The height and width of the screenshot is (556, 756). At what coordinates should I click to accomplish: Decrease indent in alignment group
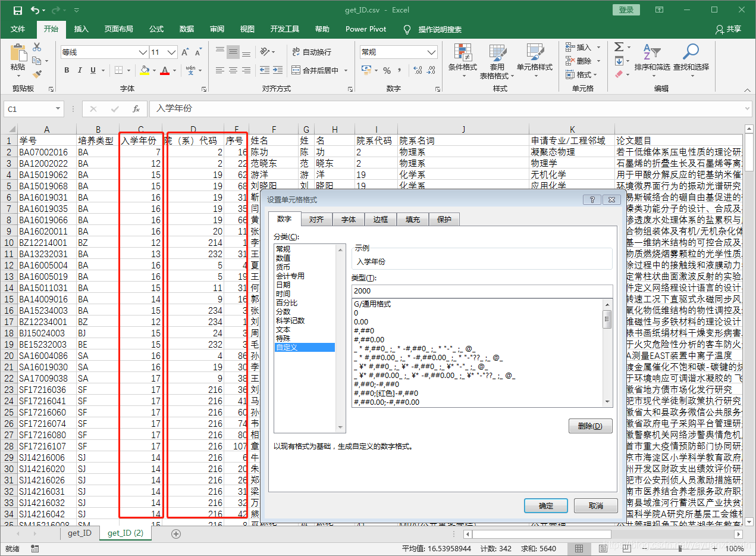point(265,70)
